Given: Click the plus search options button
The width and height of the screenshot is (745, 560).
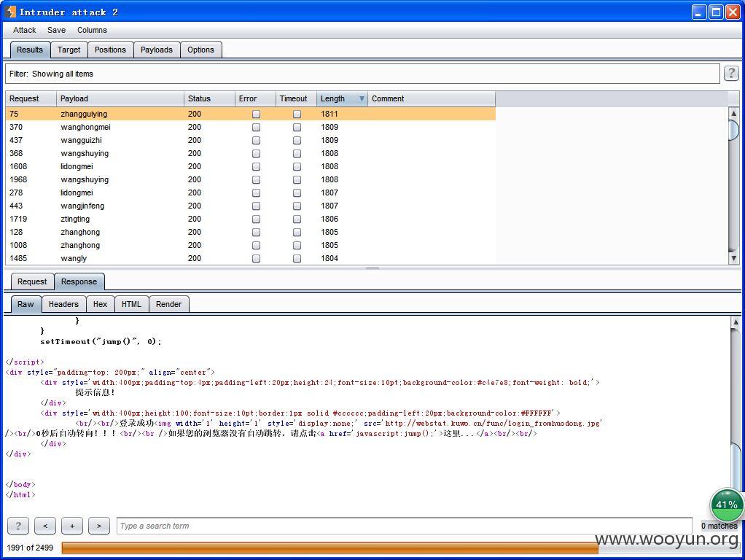Looking at the screenshot, I should pos(72,526).
